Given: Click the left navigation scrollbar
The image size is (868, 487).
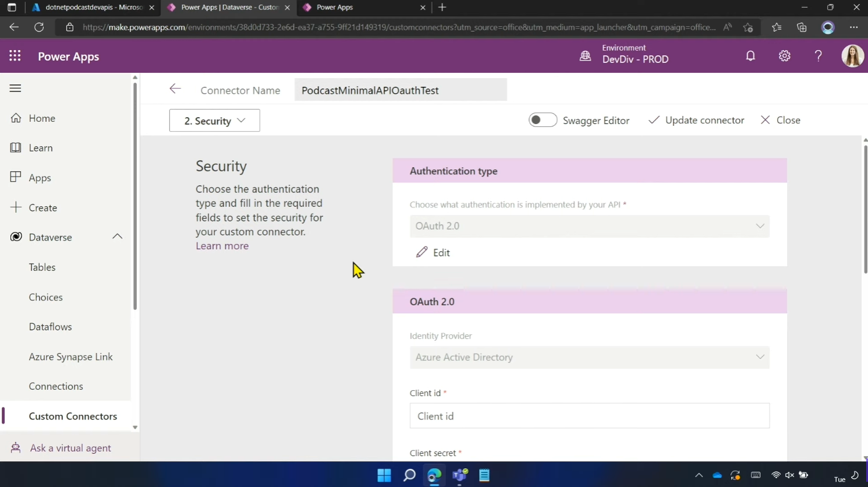Looking at the screenshot, I should 135,196.
